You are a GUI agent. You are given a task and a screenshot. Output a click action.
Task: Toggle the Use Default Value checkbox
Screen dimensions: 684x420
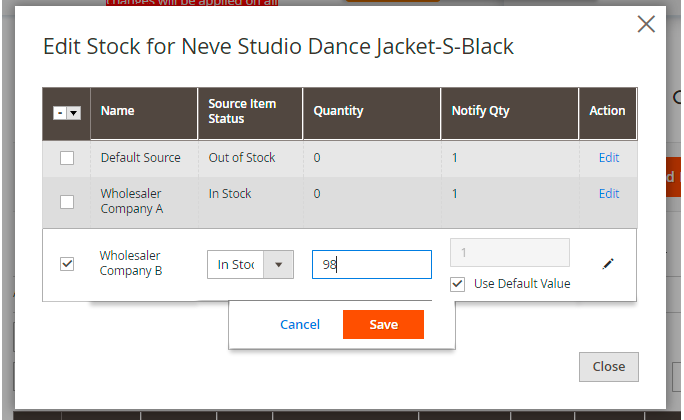click(458, 284)
